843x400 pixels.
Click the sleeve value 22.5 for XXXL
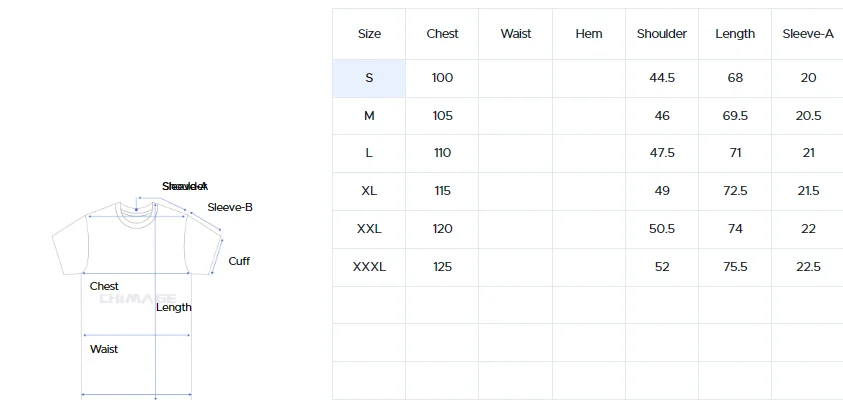point(808,267)
